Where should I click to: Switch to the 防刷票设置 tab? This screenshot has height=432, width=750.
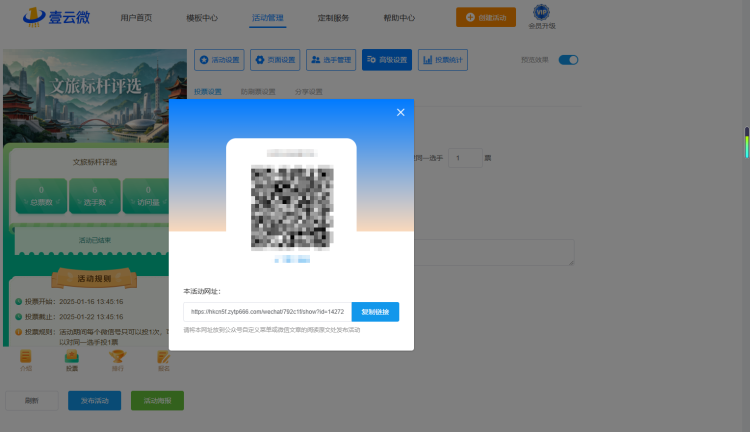tap(258, 92)
